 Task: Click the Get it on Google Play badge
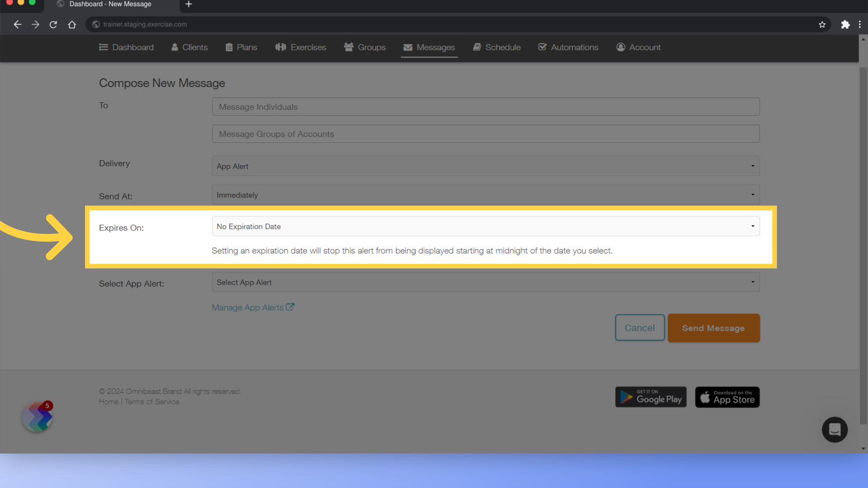pos(651,397)
